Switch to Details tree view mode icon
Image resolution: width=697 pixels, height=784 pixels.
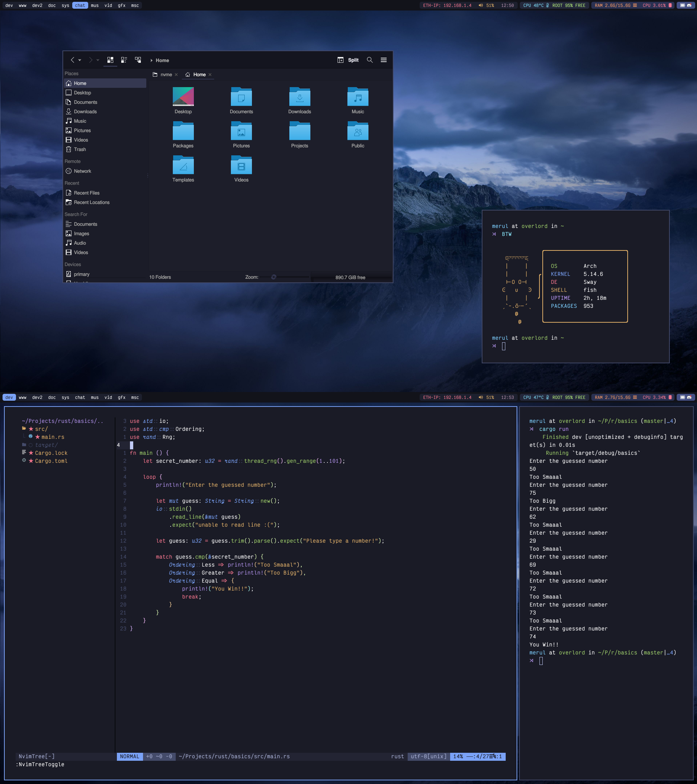[138, 60]
